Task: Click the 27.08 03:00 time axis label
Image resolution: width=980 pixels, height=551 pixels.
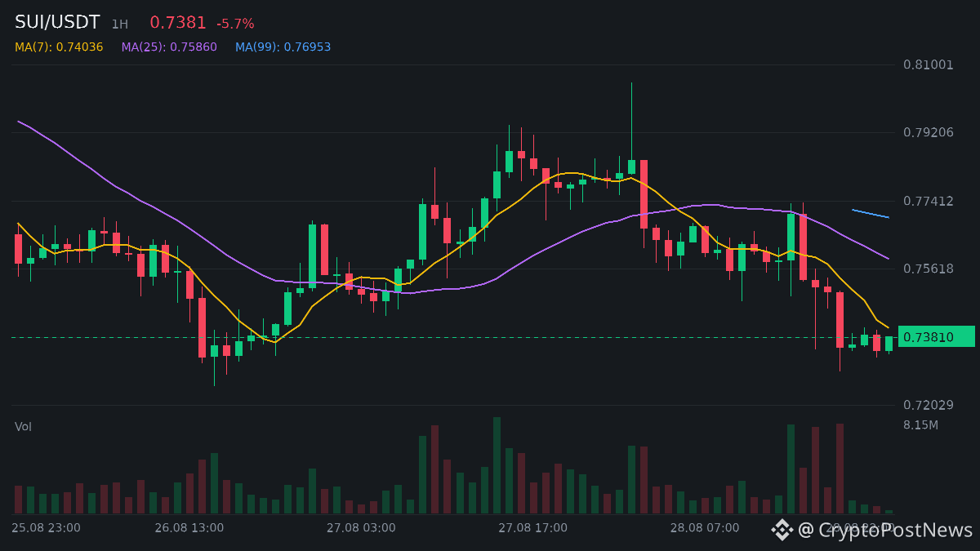Action: (x=361, y=528)
